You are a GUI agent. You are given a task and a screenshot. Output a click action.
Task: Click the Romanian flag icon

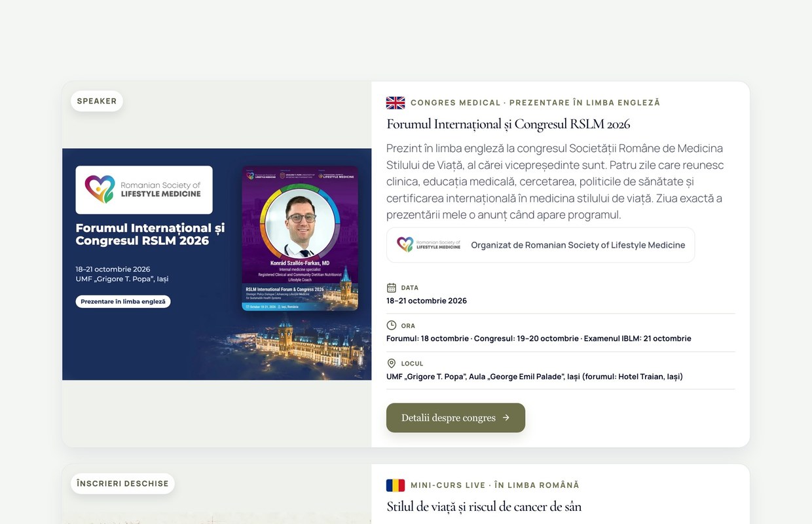coord(396,485)
